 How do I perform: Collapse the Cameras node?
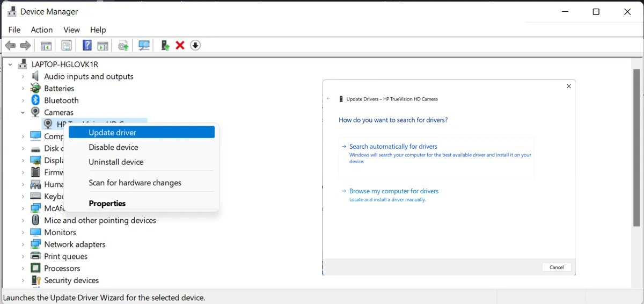pos(23,112)
